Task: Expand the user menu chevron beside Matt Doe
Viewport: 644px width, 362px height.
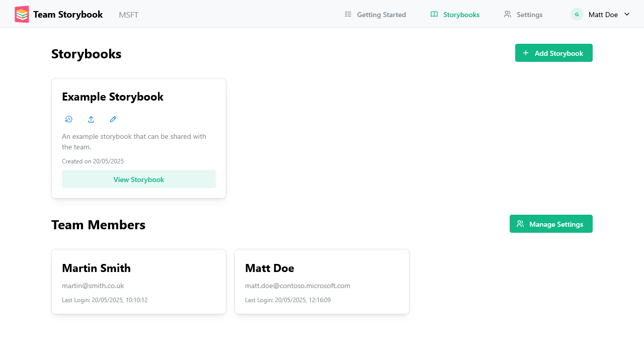Action: 627,15
